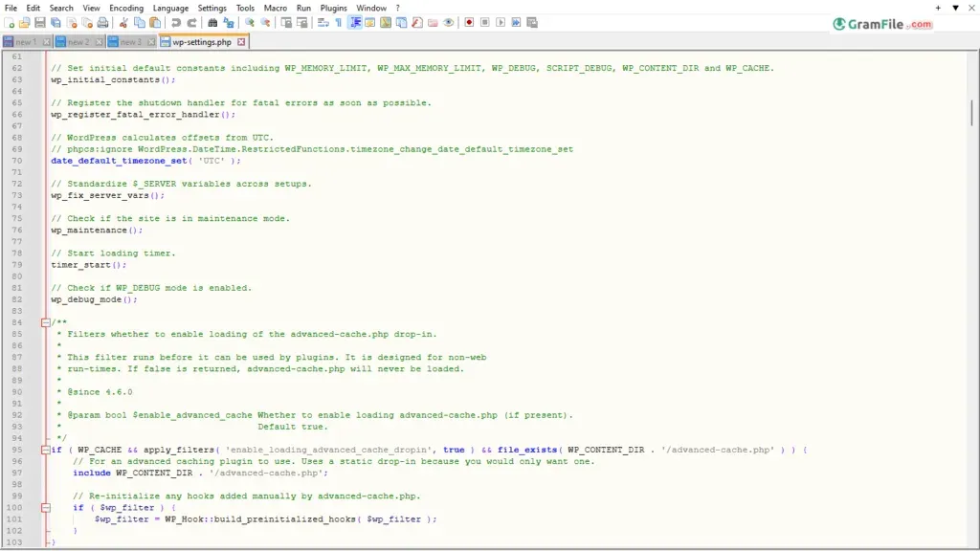This screenshot has height=551, width=980.
Task: Toggle synchronized vertical scrolling
Action: click(x=286, y=23)
